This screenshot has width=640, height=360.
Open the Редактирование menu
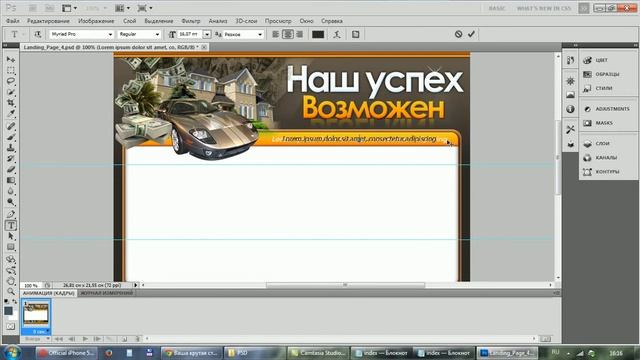48,21
